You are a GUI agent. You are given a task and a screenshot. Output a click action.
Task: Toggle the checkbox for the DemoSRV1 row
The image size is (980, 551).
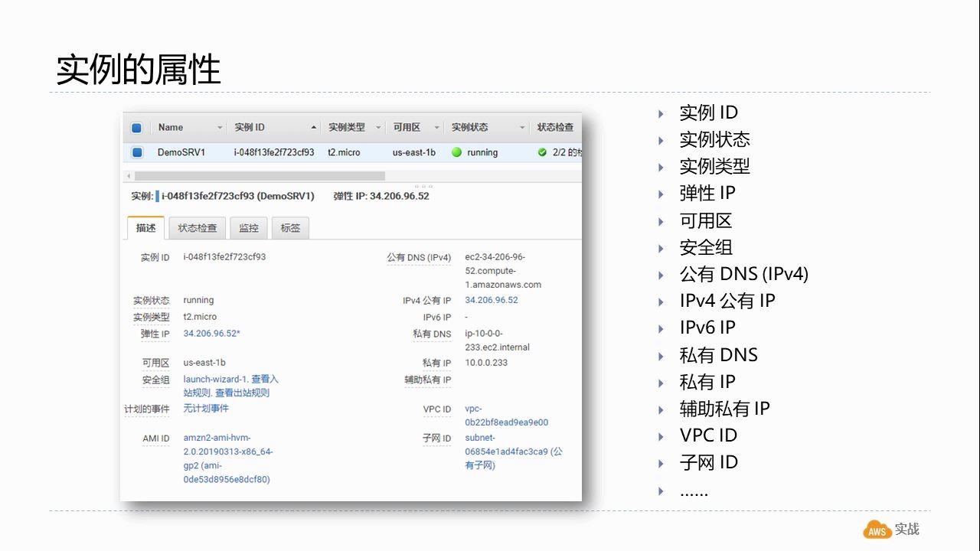point(136,152)
